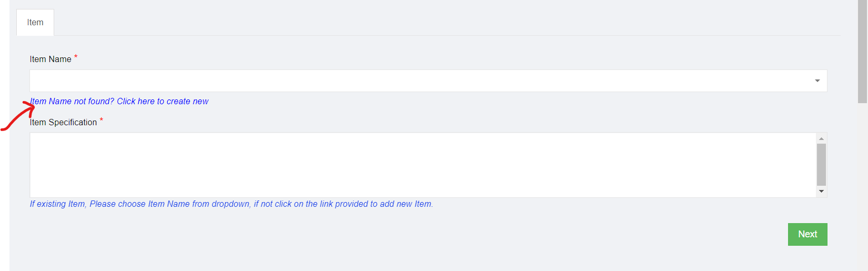Click the 'Item Name' field label
The height and width of the screenshot is (271, 868).
tap(51, 59)
